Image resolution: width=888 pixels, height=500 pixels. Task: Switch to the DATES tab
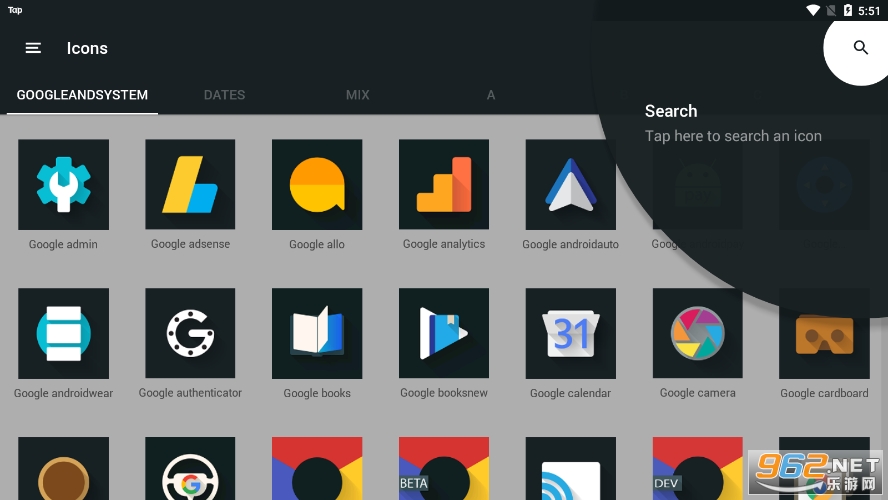click(x=224, y=95)
